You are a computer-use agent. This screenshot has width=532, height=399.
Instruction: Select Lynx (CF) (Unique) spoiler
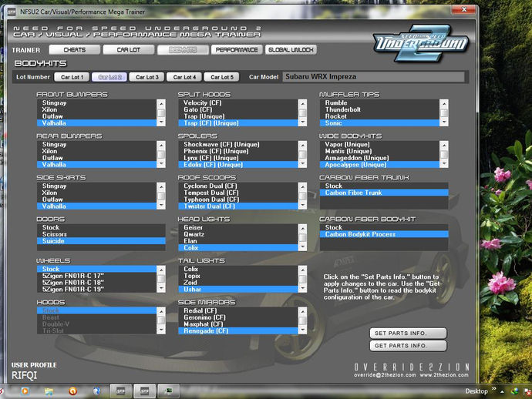(238, 158)
